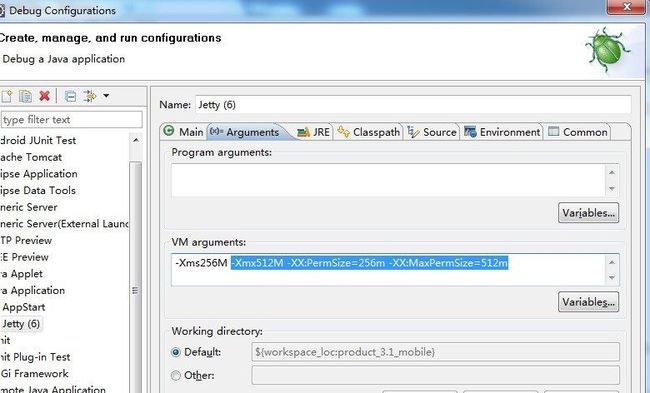The height and width of the screenshot is (393, 650).
Task: Select Remote Java Application entry
Action: (x=53, y=389)
